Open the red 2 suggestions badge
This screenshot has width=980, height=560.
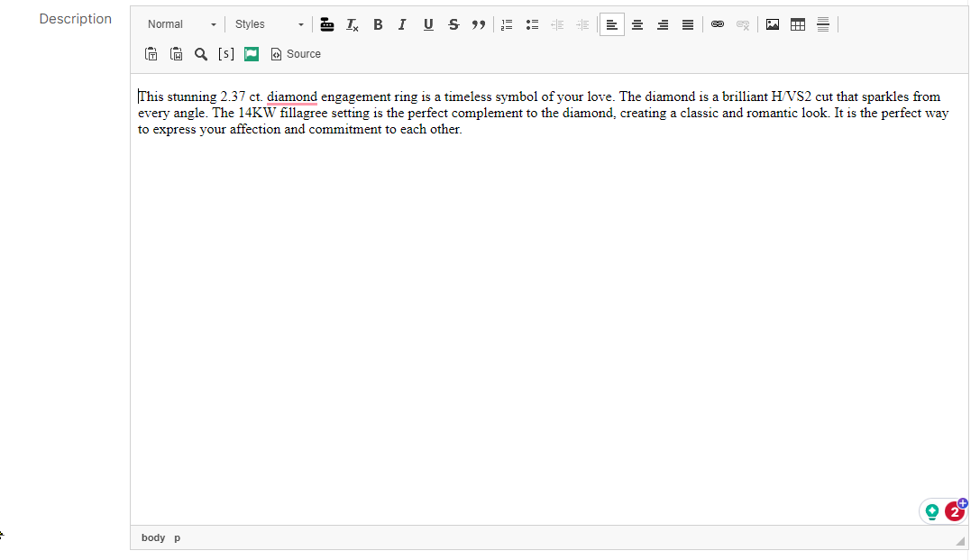point(955,512)
